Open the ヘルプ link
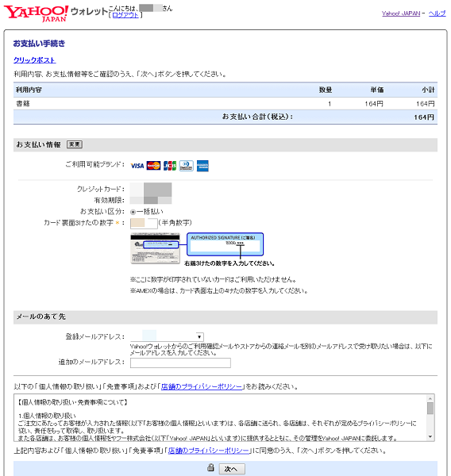Viewport: 451px width, 476px height. tap(437, 13)
